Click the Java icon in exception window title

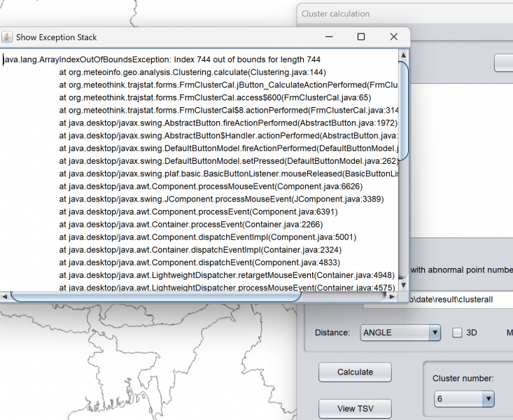pos(7,37)
